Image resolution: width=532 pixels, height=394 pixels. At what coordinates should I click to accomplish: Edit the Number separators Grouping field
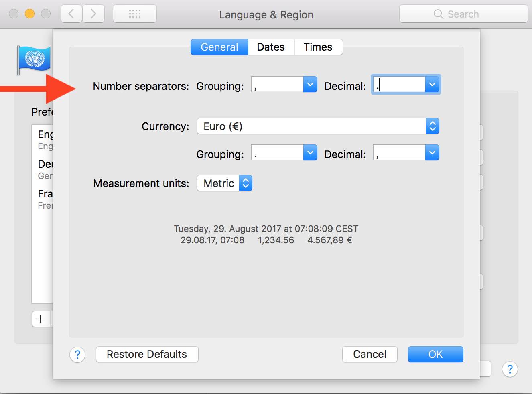277,85
